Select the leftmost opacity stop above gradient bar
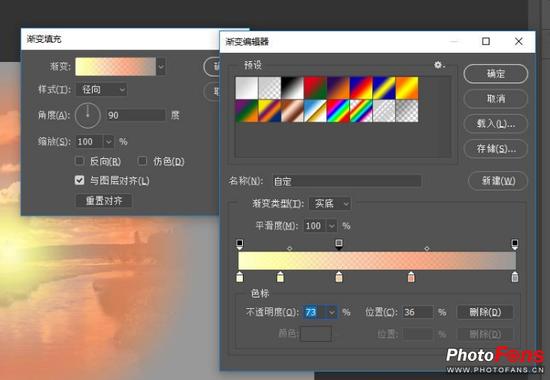The height and width of the screenshot is (380, 550). (x=240, y=244)
